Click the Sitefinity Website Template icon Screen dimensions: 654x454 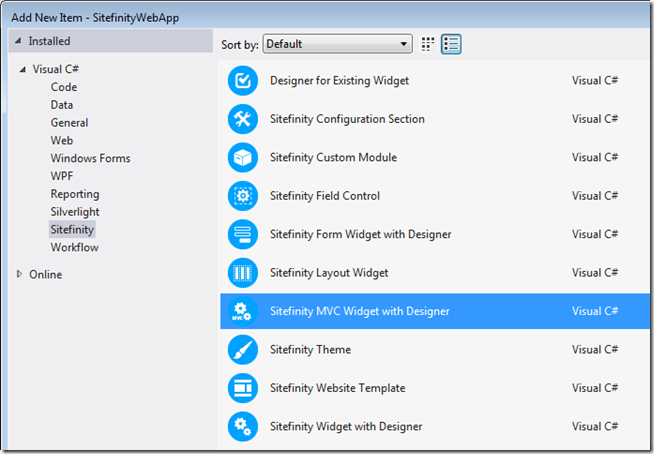click(243, 388)
